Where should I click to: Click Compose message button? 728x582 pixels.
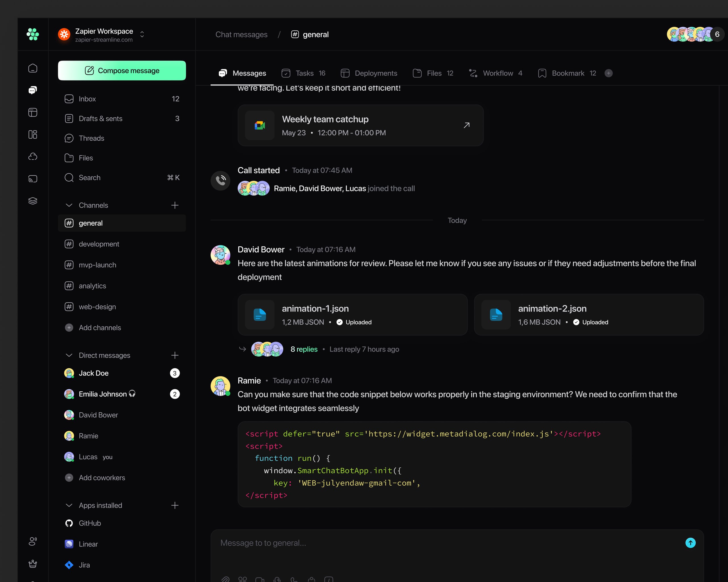(122, 70)
